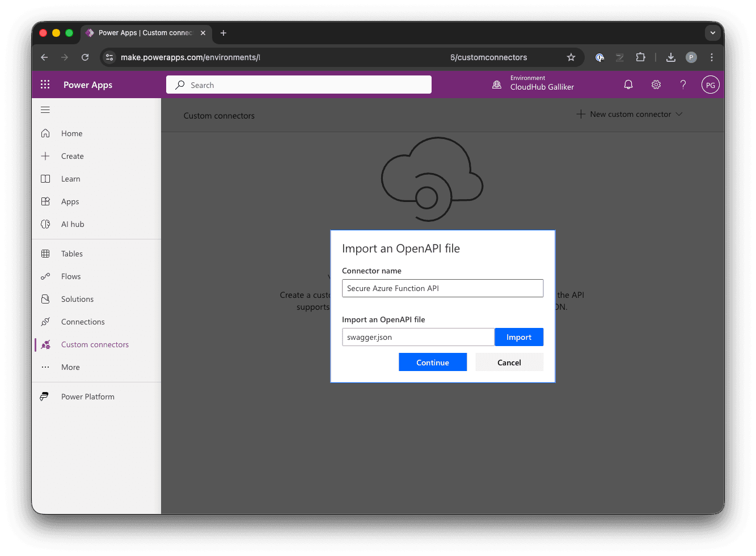Open the notifications bell
Screen dimensions: 756x556
click(x=628, y=84)
